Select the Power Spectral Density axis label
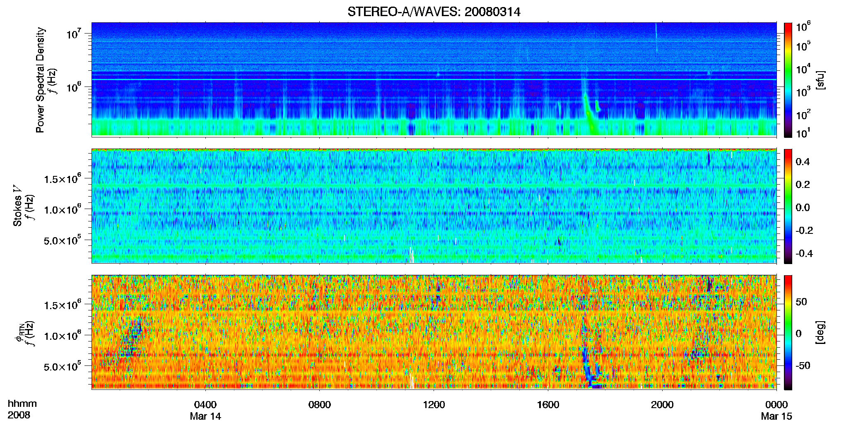This screenshot has height=447, width=868. 40,80
